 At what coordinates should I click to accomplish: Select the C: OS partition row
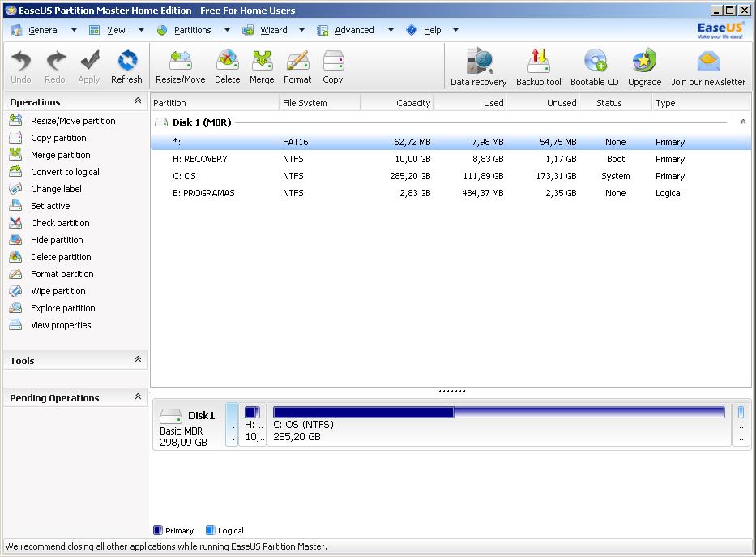point(451,176)
